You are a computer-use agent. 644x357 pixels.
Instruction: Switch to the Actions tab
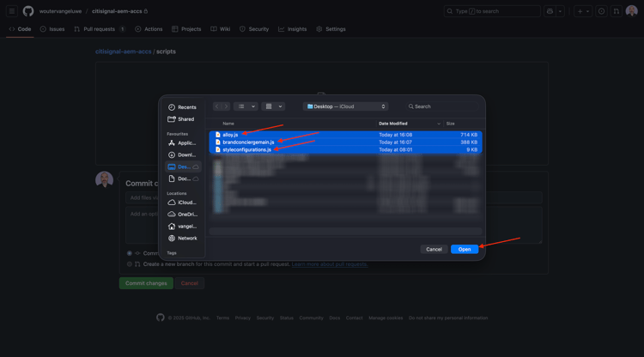[x=149, y=29]
